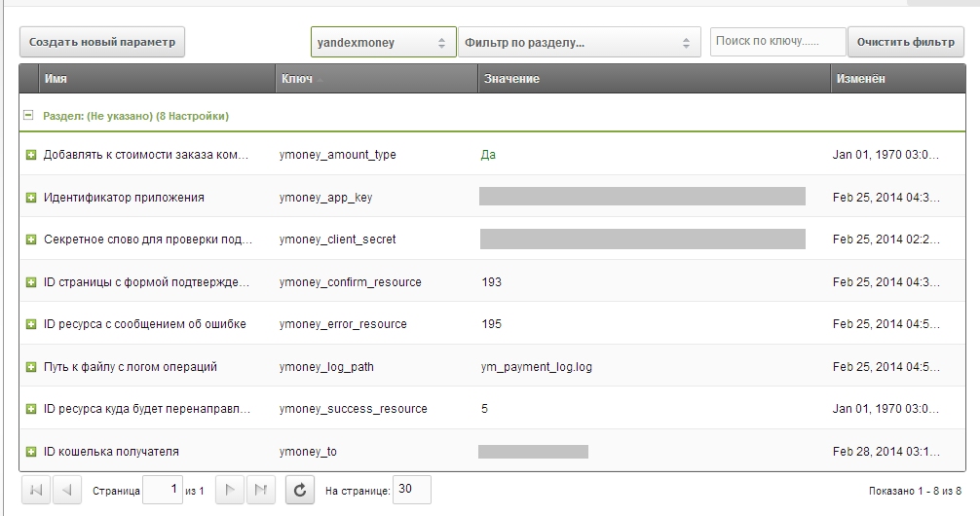Expand the ymoney_log_path row plus icon
Screen dimensions: 980x516
31,367
